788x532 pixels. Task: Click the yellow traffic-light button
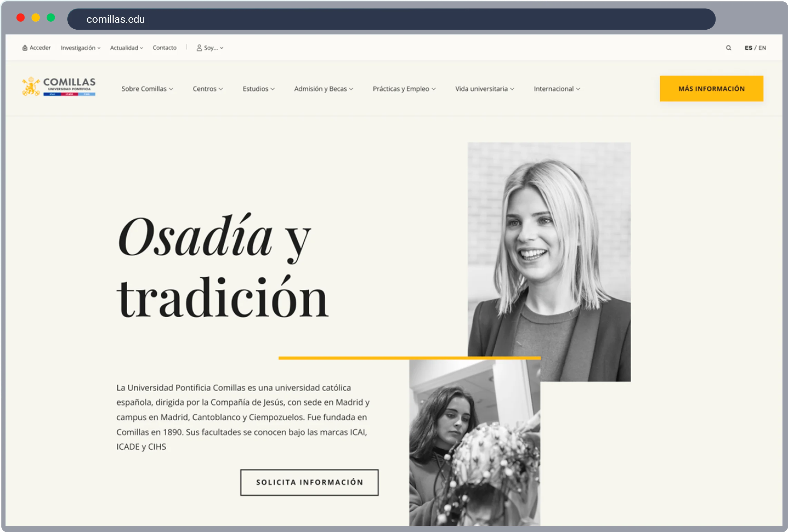click(36, 17)
